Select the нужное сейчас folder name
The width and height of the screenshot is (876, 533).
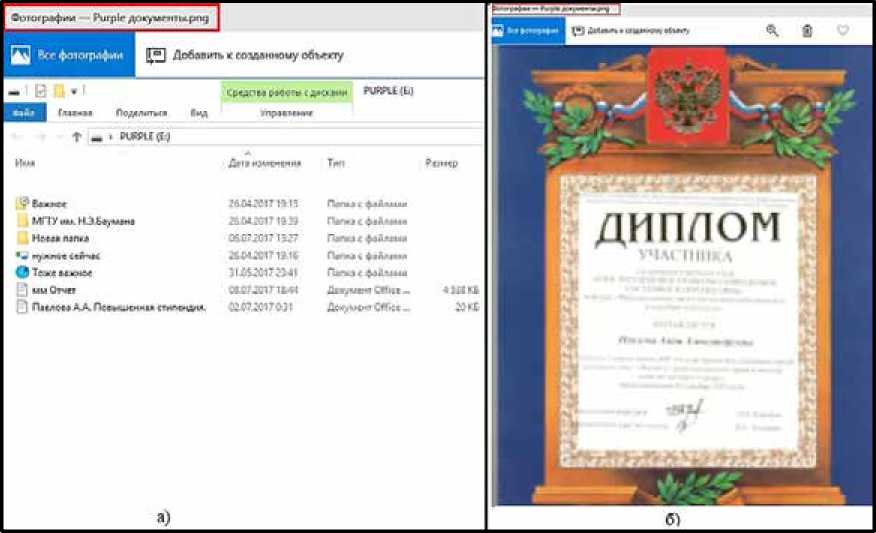[66, 256]
